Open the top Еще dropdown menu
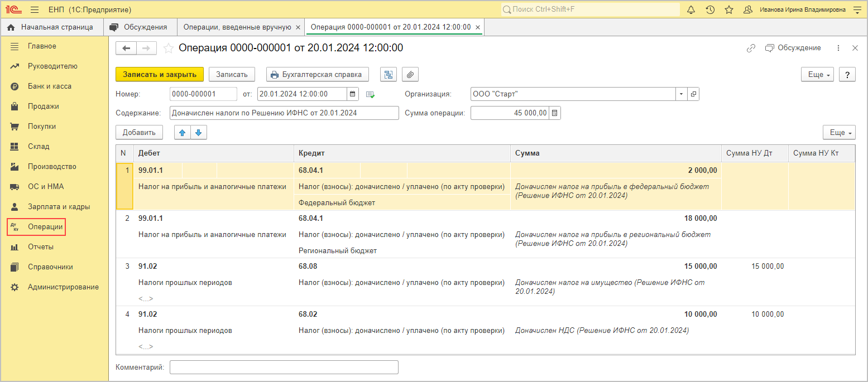The image size is (868, 382). click(x=817, y=74)
